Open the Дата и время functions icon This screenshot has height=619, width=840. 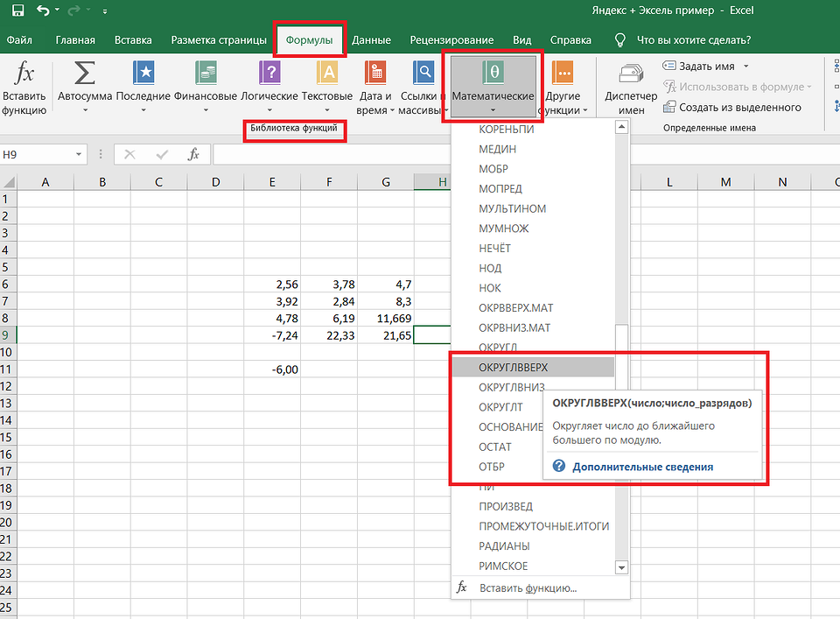[x=375, y=73]
